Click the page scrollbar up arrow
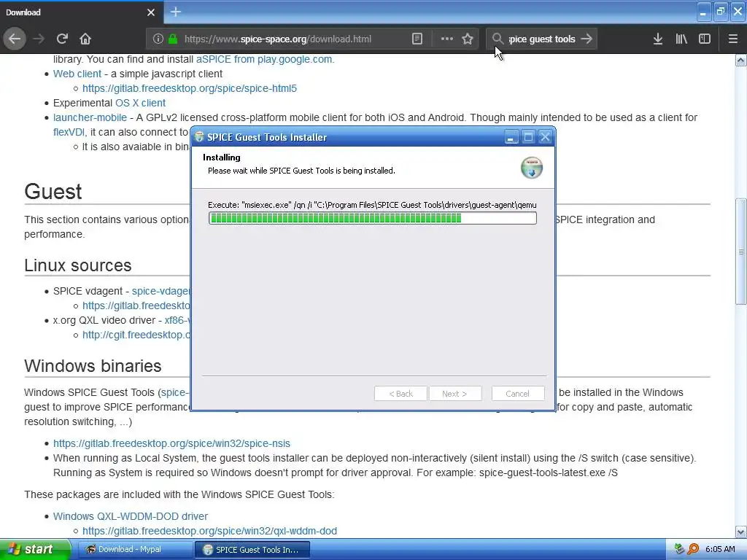This screenshot has height=560, width=747. pyautogui.click(x=741, y=60)
